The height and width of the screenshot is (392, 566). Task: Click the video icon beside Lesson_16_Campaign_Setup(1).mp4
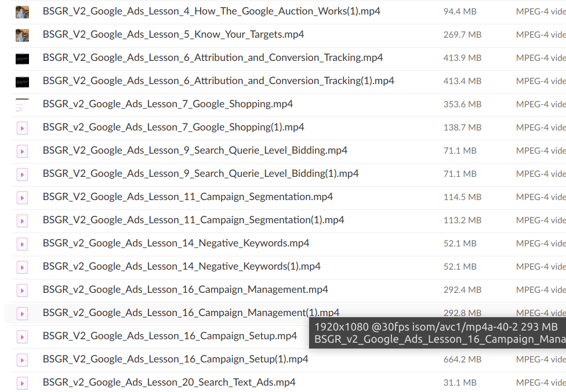pos(22,360)
